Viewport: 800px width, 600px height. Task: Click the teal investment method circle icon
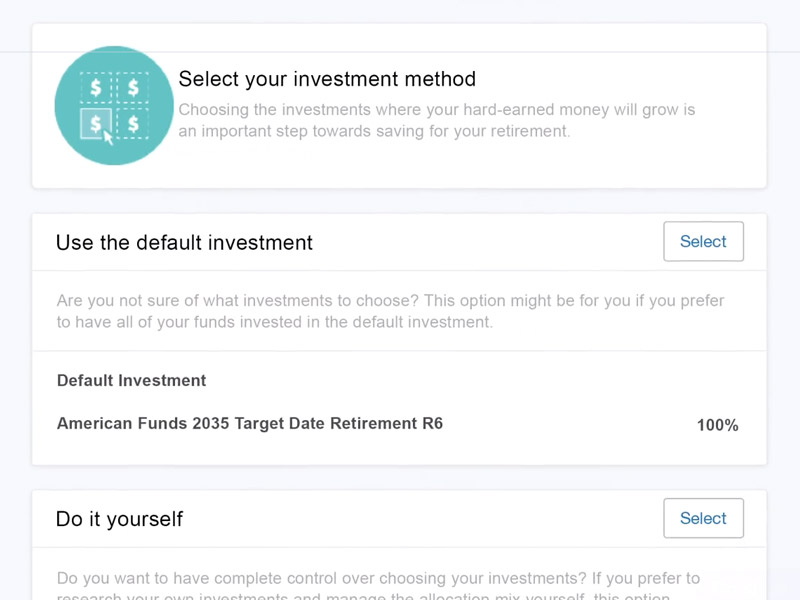click(114, 106)
